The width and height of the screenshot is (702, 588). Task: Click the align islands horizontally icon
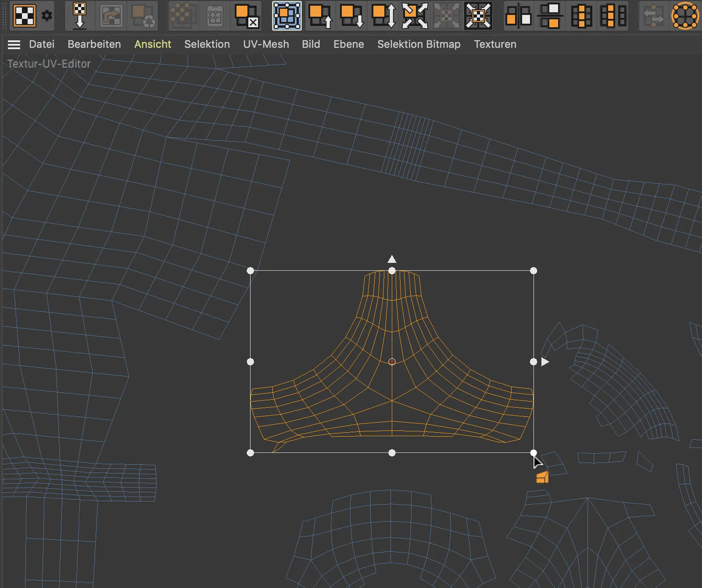(x=550, y=16)
